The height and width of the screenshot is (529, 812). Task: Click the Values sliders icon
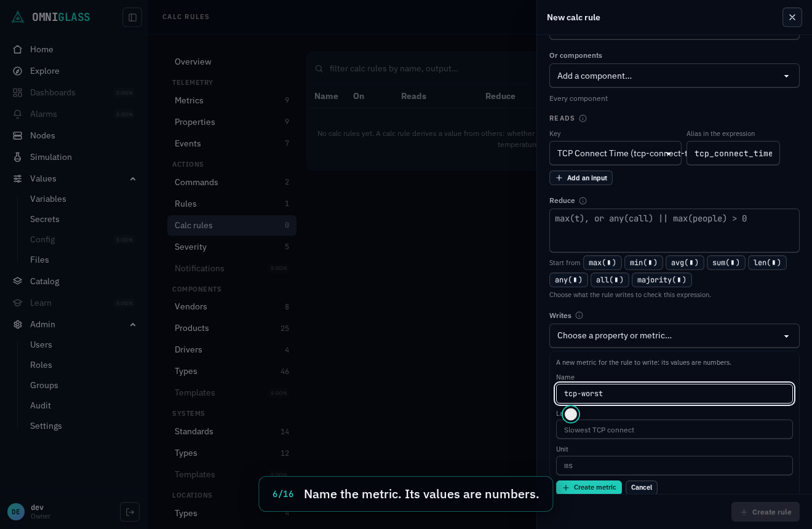(x=18, y=178)
